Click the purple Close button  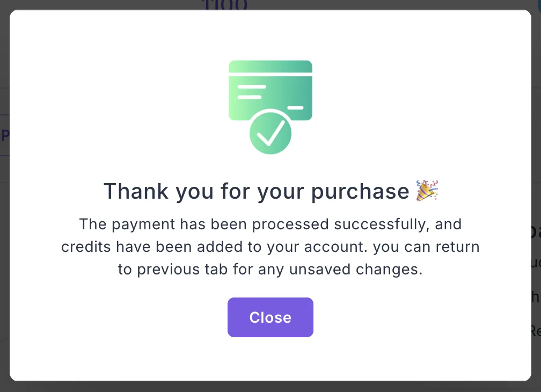(270, 317)
